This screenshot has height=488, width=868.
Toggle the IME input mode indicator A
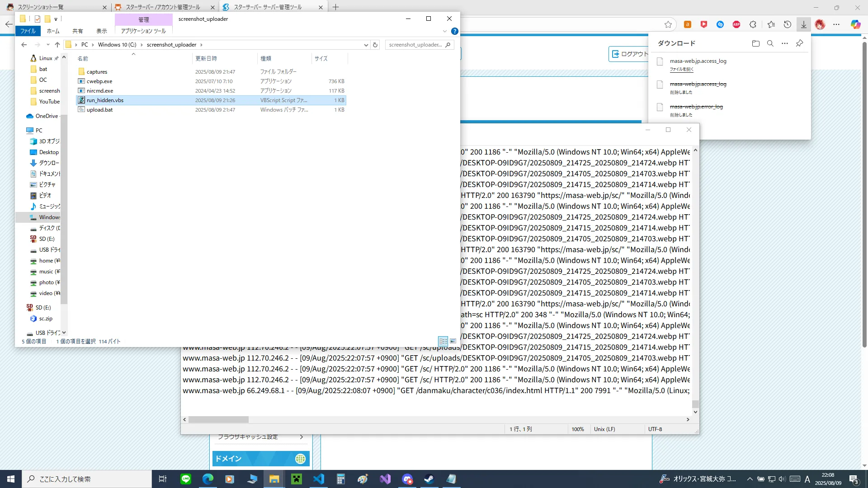point(807,479)
